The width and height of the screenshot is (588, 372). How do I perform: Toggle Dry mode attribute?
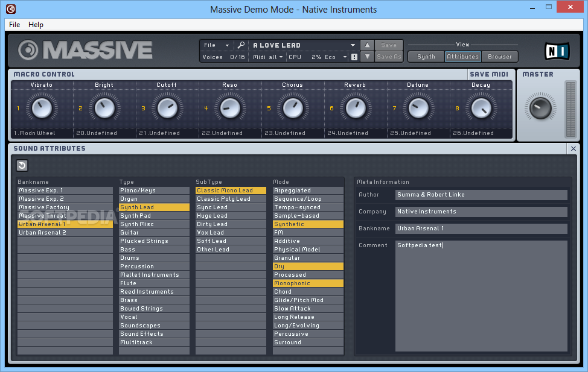(308, 266)
